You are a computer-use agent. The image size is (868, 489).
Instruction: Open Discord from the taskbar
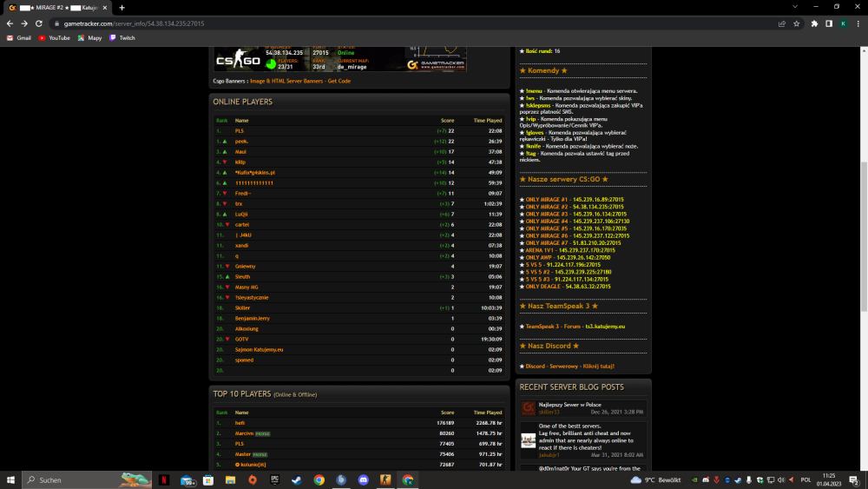click(363, 480)
